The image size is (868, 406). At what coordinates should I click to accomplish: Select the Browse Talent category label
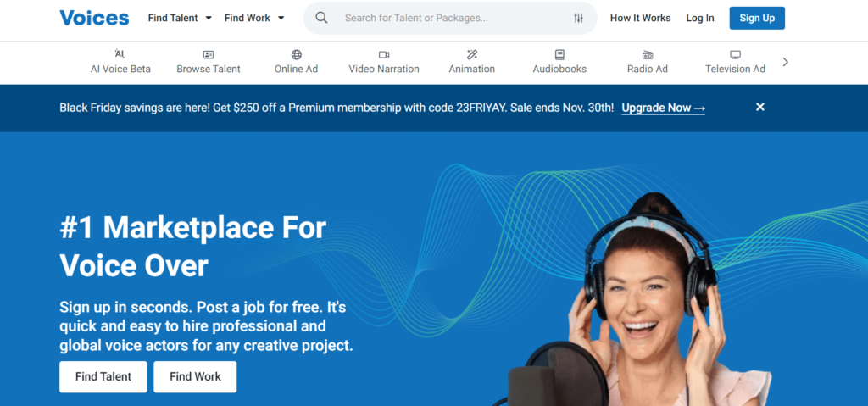click(209, 70)
